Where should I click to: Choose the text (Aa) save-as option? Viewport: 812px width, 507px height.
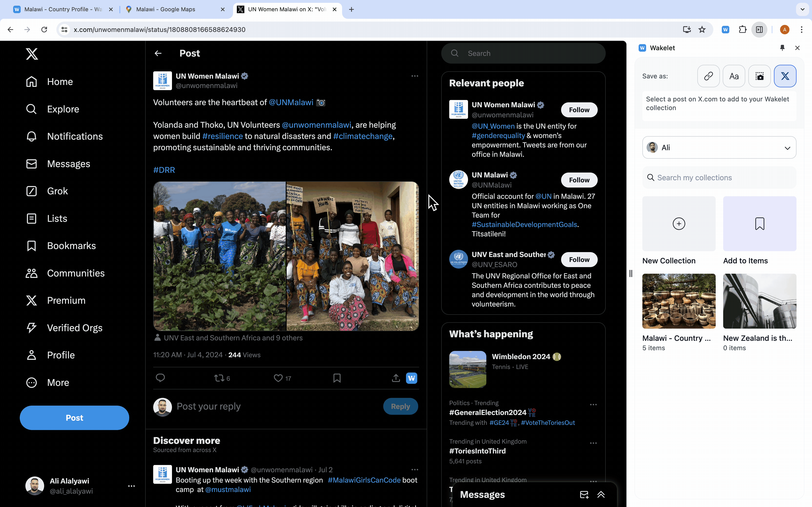pyautogui.click(x=734, y=76)
